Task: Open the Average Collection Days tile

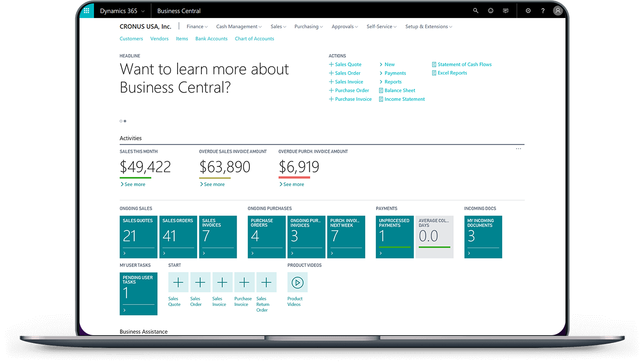Action: [435, 237]
